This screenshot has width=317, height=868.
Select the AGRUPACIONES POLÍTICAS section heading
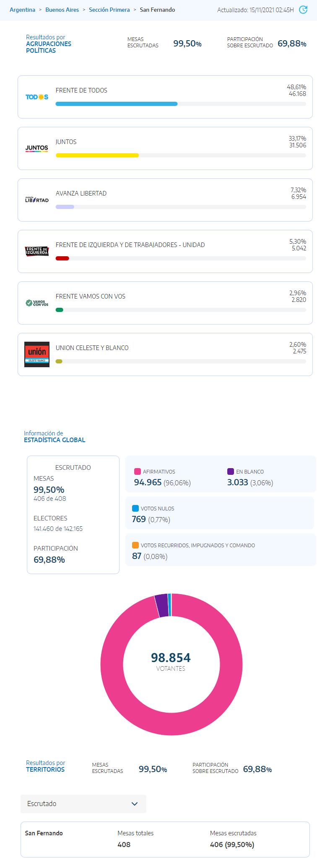tap(48, 43)
